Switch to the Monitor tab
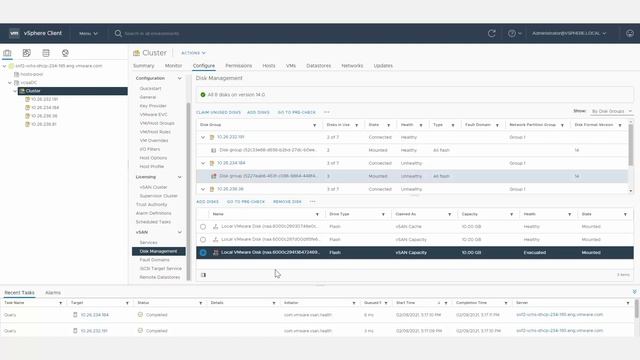 point(173,66)
